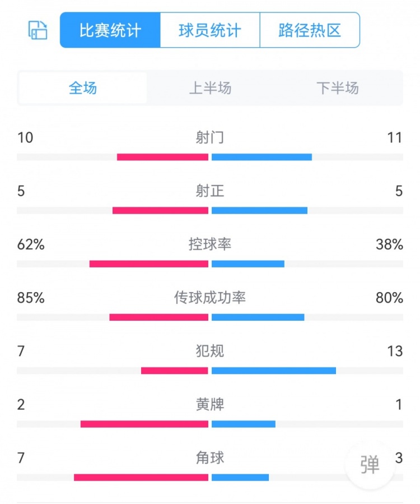Select the 全场 period toggle
Screen dimensions: 420x504
83,88
